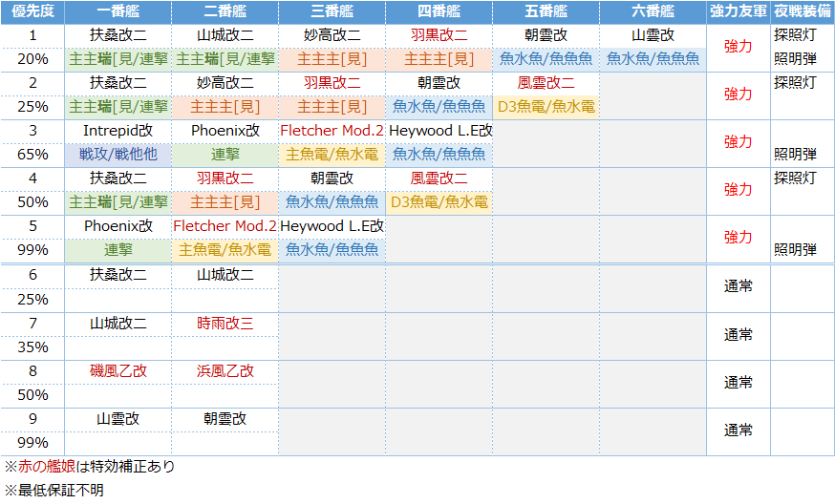Click 山雲改 in priority 9 row

click(x=118, y=419)
